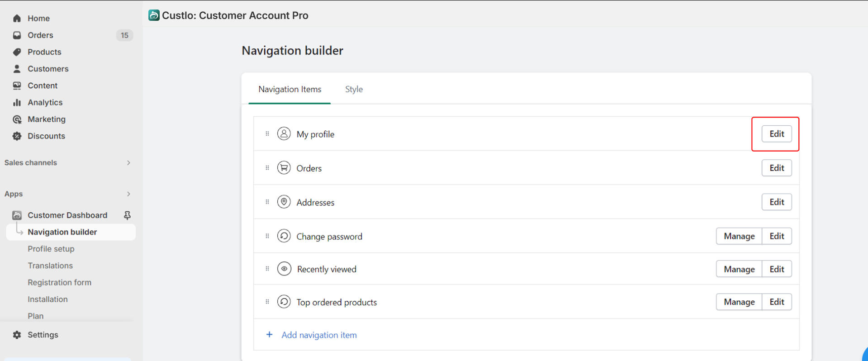
Task: Click the Customer Dashboard app label
Action: tap(67, 215)
